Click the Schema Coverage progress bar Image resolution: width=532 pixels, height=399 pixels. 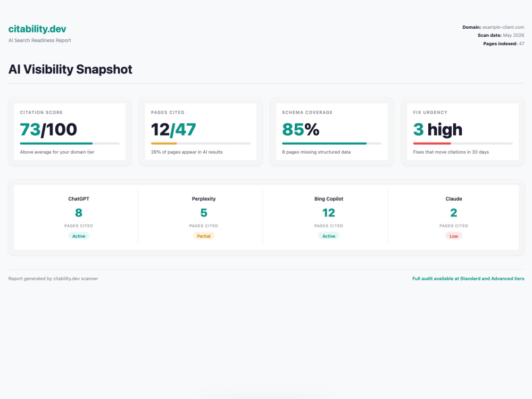(x=331, y=144)
